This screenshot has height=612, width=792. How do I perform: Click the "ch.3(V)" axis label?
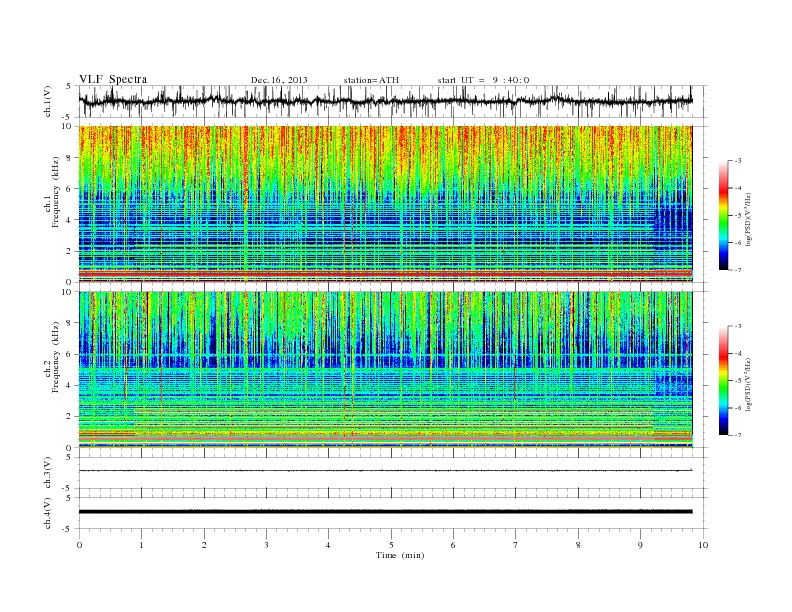(48, 473)
